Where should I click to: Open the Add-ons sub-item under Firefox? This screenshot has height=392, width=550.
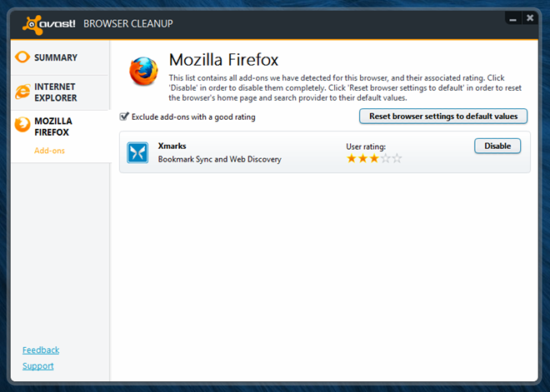tap(49, 151)
